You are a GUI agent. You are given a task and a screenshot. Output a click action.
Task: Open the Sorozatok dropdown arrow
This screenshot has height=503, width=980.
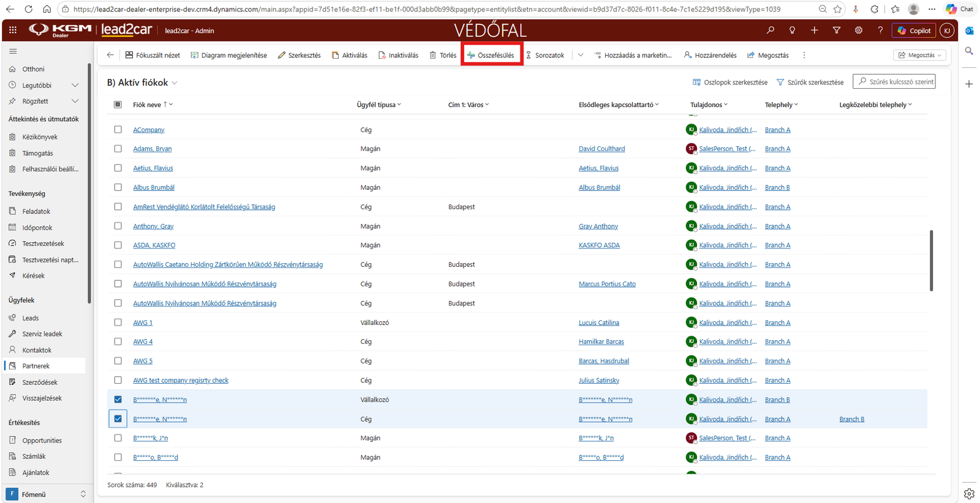click(580, 55)
